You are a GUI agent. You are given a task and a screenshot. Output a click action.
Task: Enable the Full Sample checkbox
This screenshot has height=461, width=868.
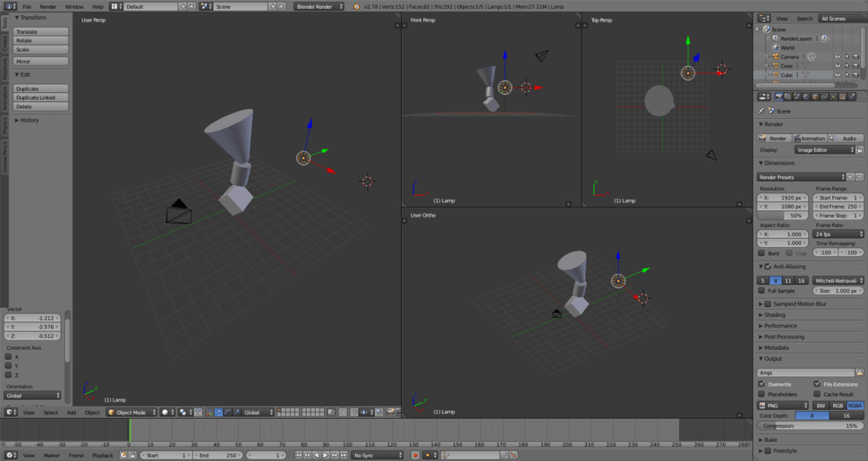pos(762,291)
